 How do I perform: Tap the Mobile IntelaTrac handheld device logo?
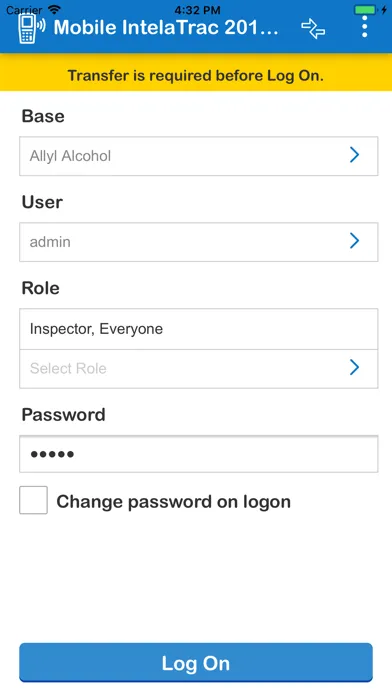point(32,28)
